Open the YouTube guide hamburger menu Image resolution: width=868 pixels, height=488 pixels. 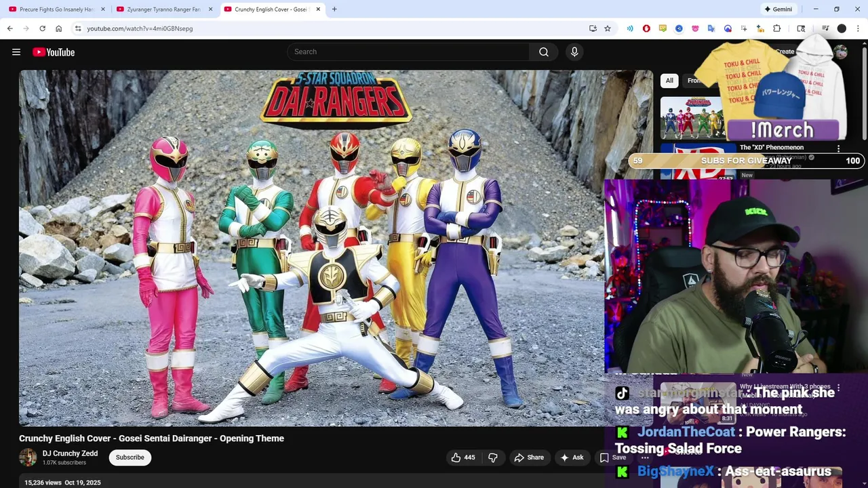tap(16, 52)
